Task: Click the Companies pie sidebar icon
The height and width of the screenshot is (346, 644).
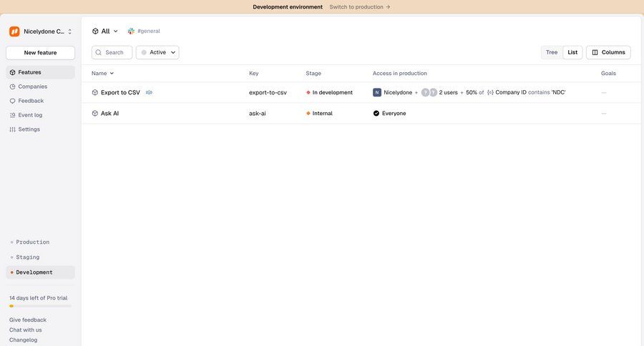Action: 12,86
